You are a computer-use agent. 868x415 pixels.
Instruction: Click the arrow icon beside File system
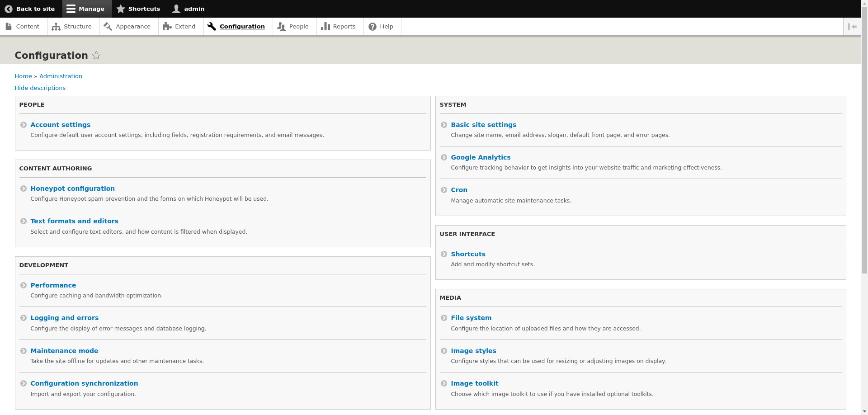(444, 318)
